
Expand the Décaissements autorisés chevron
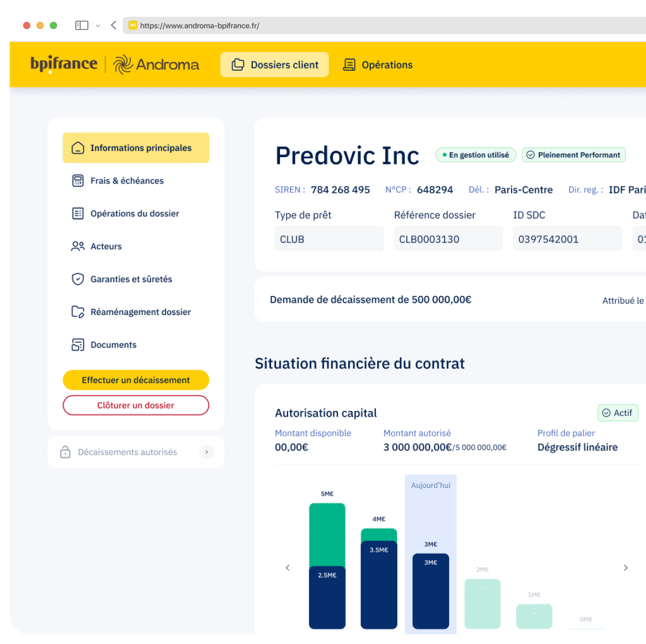click(206, 452)
